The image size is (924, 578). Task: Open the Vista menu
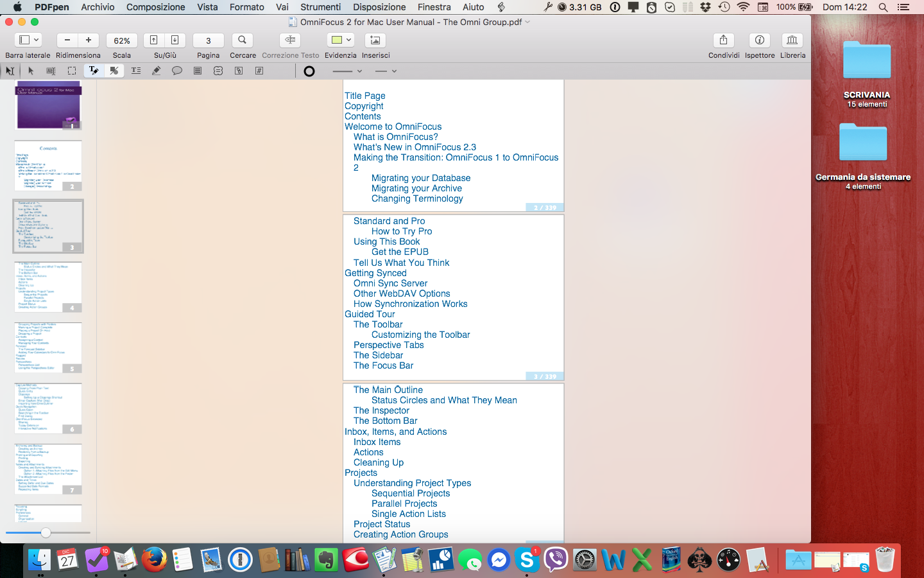207,7
